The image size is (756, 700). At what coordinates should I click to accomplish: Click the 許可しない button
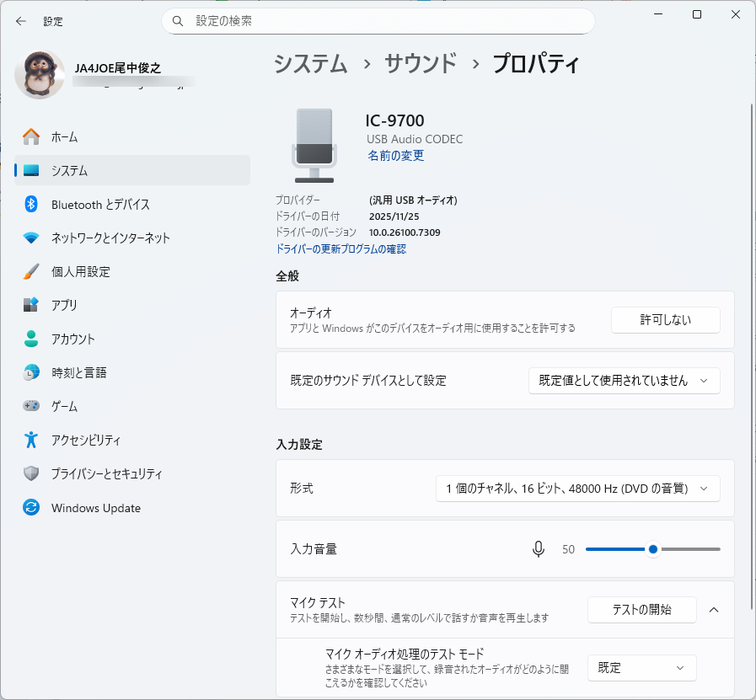pyautogui.click(x=665, y=320)
